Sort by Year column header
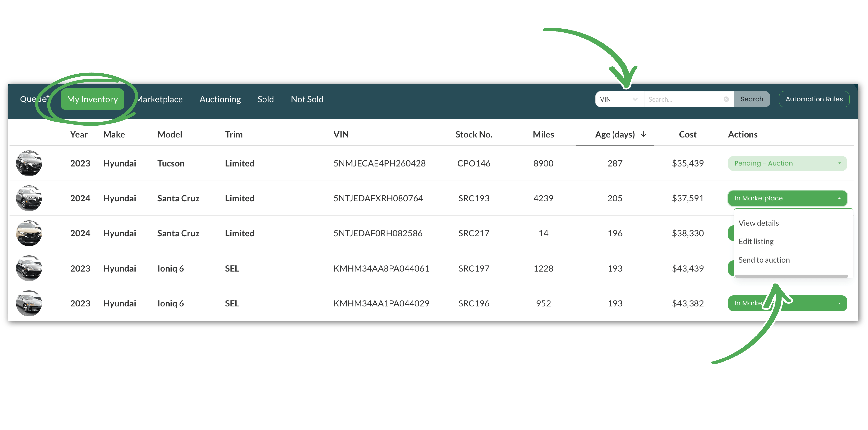868x430 pixels. click(x=79, y=135)
